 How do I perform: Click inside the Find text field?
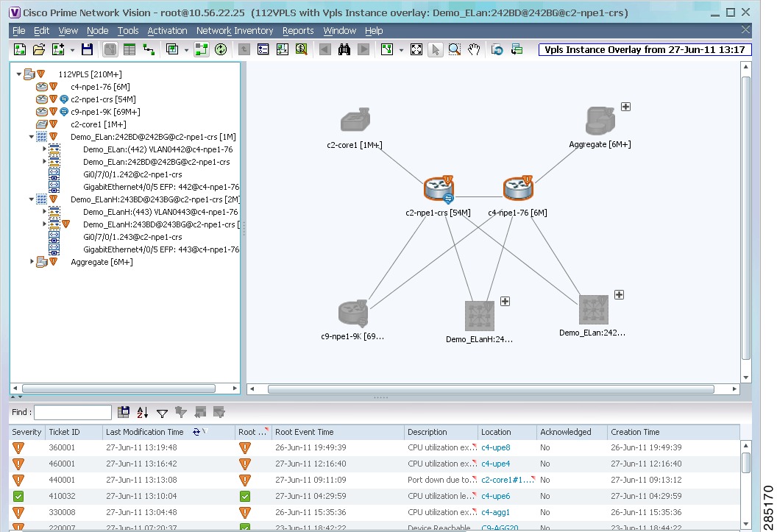[x=73, y=412]
